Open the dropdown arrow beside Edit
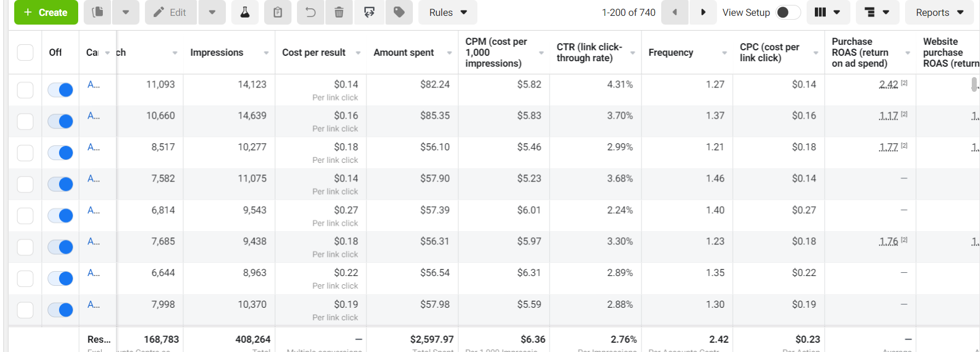The width and height of the screenshot is (980, 352). coord(212,12)
